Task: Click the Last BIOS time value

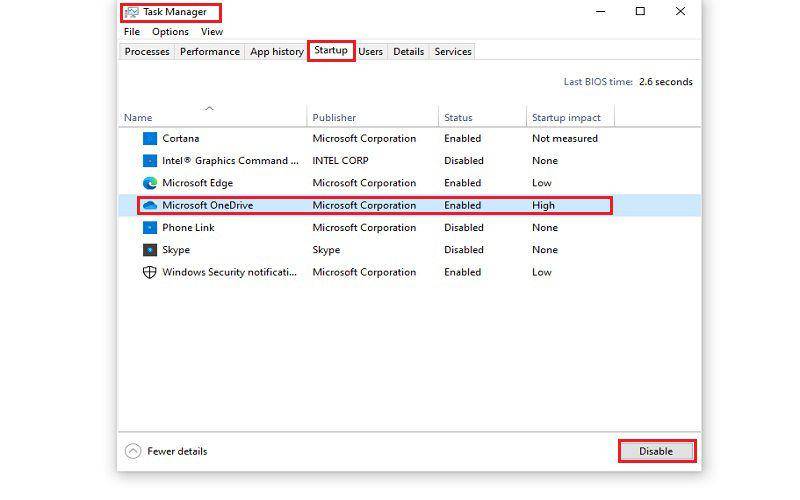Action: (666, 82)
